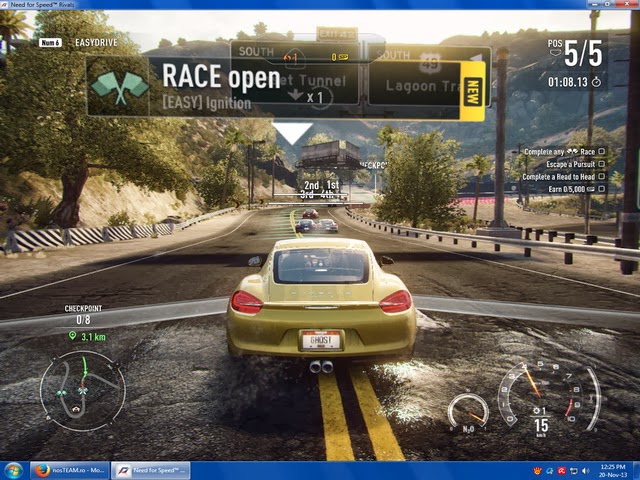The image size is (640, 480).
Task: Click the crossed race flags icon
Action: point(119,87)
